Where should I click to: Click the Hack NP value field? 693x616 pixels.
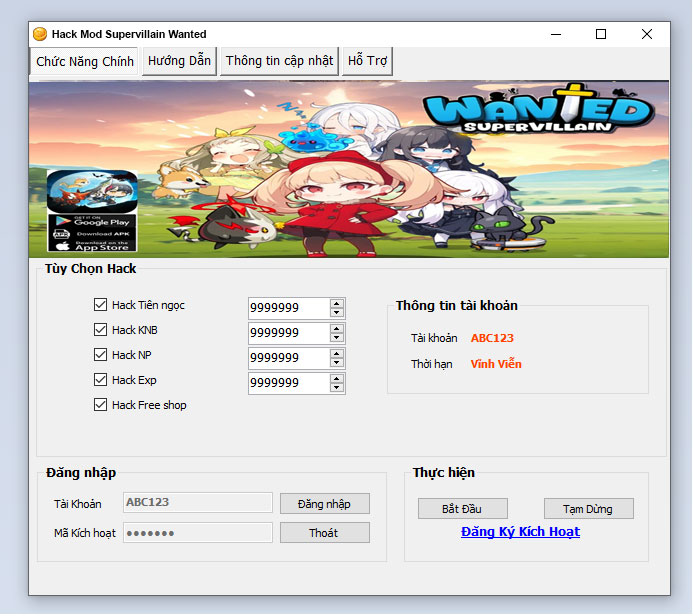[289, 358]
